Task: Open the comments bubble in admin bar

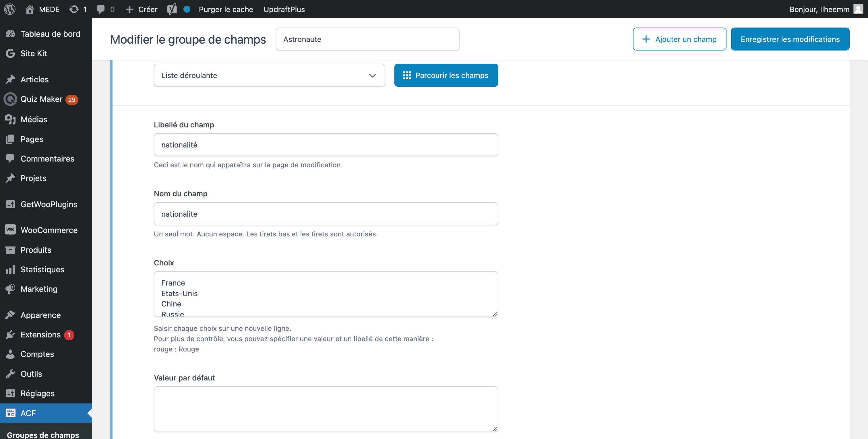Action: (100, 9)
